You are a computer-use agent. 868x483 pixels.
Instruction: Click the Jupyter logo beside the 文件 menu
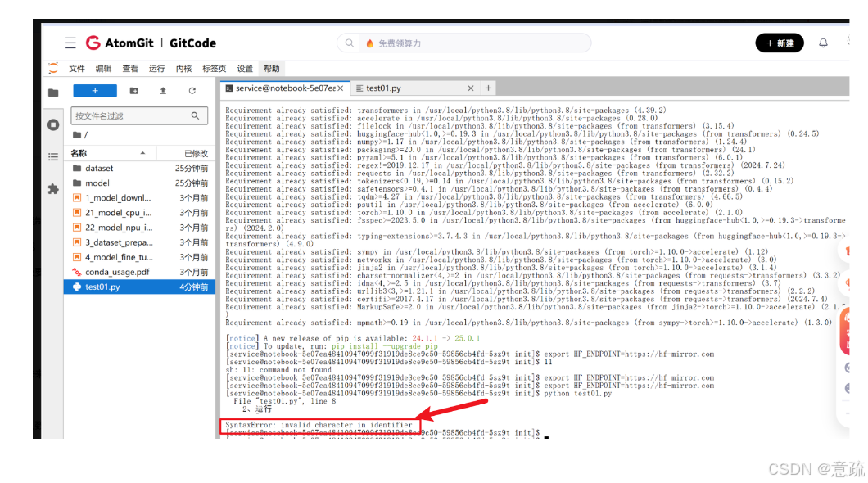(53, 69)
